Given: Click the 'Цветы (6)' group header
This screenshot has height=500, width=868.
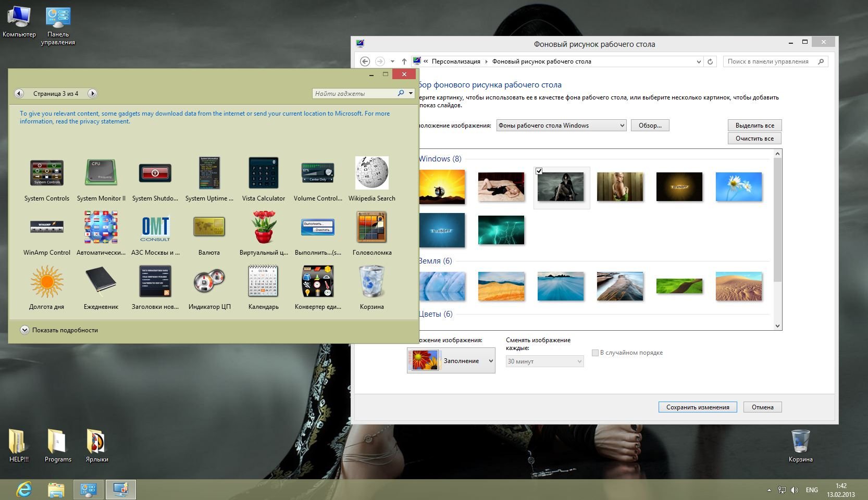Looking at the screenshot, I should click(x=436, y=314).
